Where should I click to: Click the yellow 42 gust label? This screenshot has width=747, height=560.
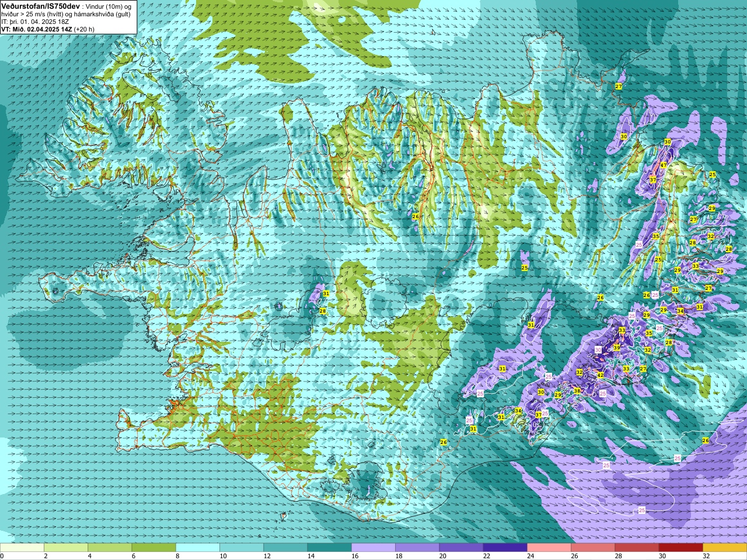pyautogui.click(x=601, y=375)
